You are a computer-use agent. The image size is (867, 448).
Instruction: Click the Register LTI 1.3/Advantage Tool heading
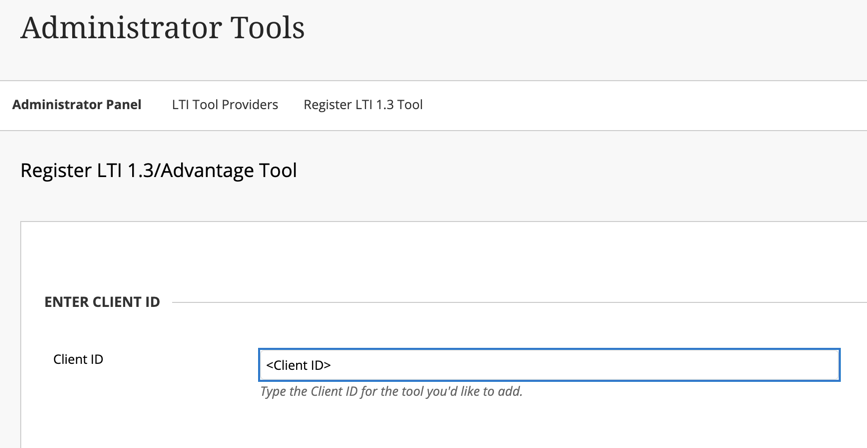158,170
